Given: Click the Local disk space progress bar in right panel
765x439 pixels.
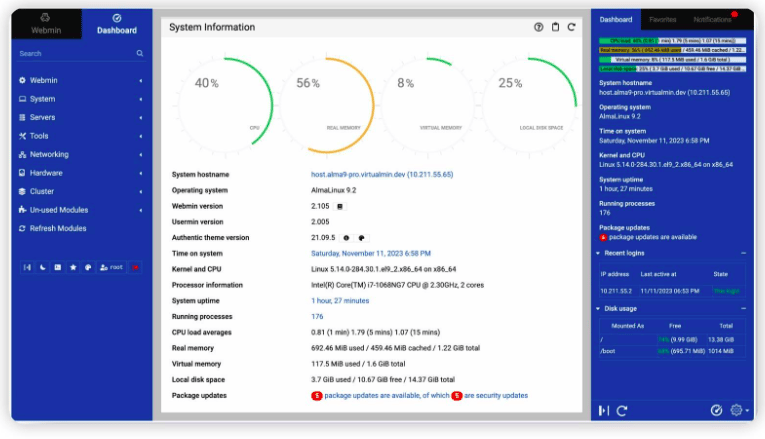Looking at the screenshot, I should pos(672,69).
